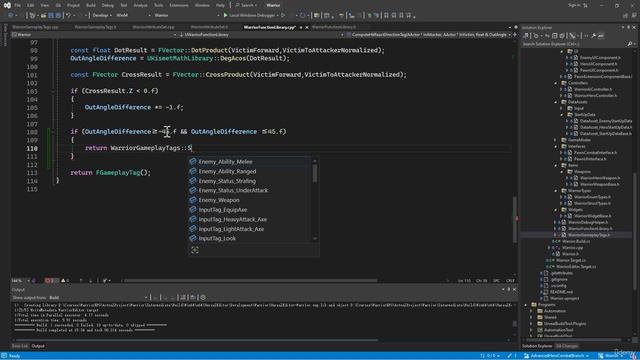This screenshot has height=360, width=640.
Task: Start Local Windows Debugger with green play icon
Action: click(x=225, y=15)
